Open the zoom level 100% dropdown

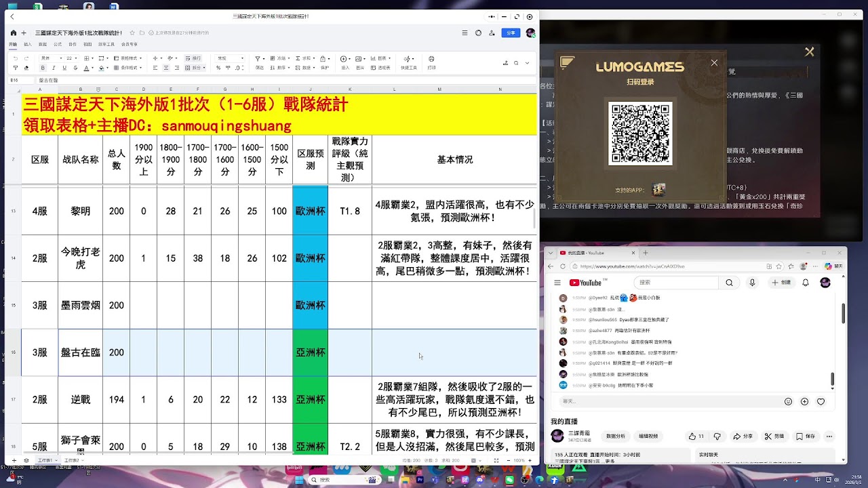521,460
